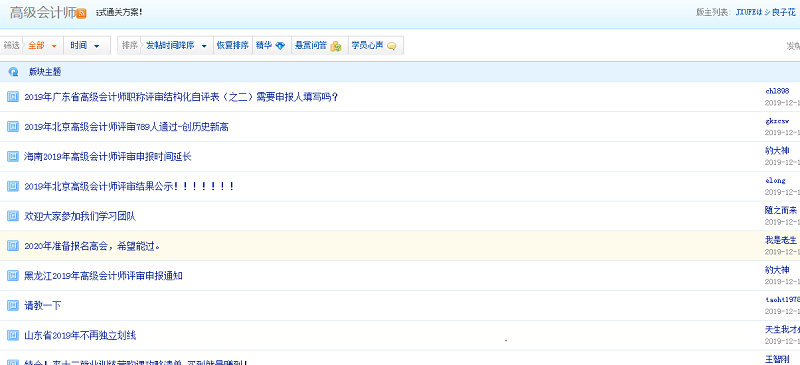Viewport: 800px width, 365px height.
Task: Click the 学员心声 speech bubble icon
Action: 391,46
